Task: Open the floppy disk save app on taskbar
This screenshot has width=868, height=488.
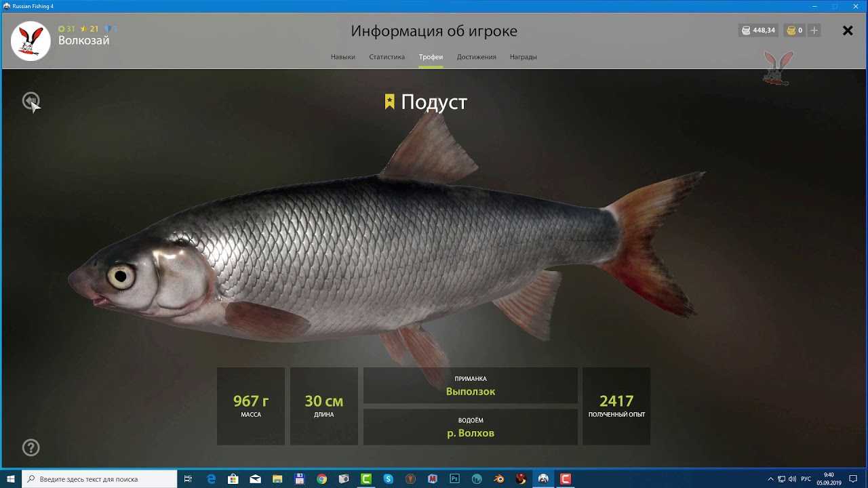Action: pyautogui.click(x=300, y=479)
